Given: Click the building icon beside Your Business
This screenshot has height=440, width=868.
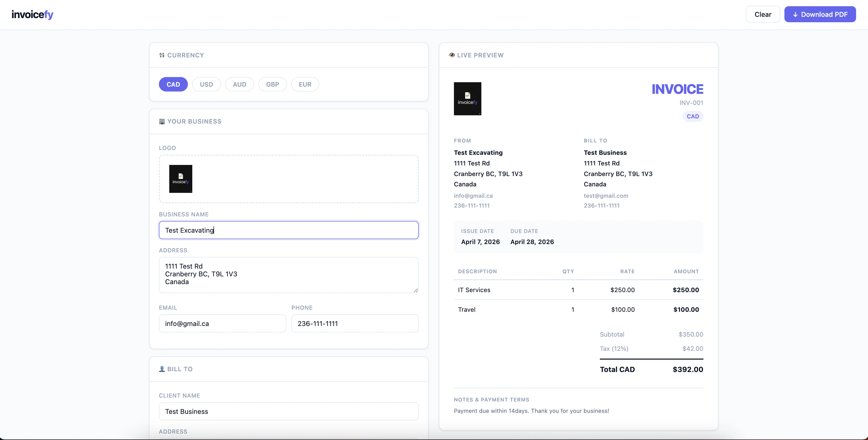Looking at the screenshot, I should [162, 122].
